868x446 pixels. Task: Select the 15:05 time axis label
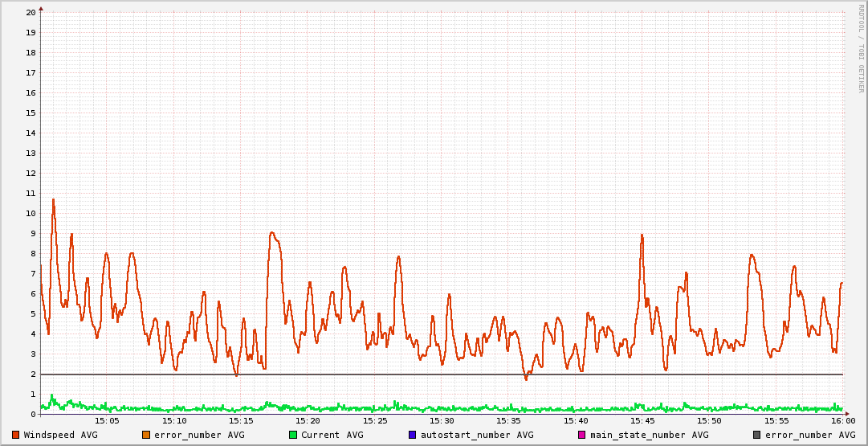pos(107,421)
